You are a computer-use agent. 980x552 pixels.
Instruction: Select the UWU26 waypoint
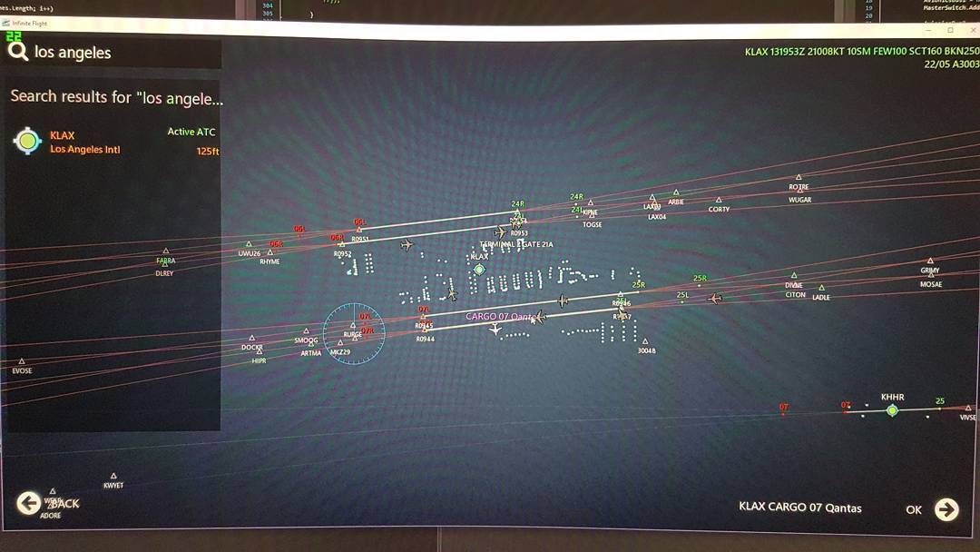[x=249, y=249]
